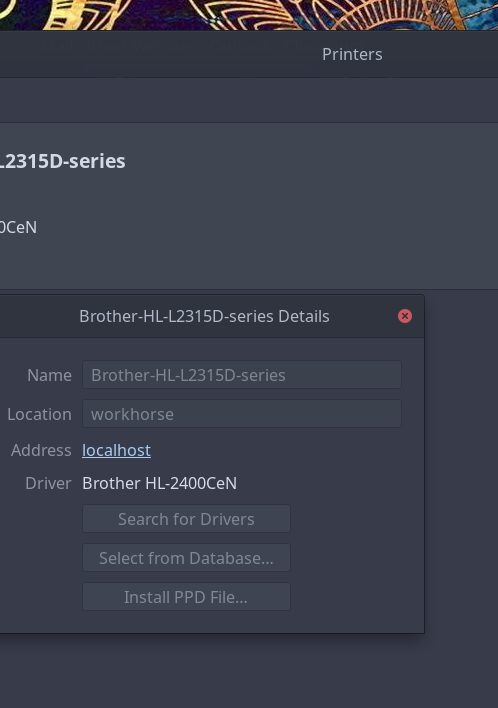
Task: Click the Brother HL-2400CeN driver text
Action: click(159, 483)
